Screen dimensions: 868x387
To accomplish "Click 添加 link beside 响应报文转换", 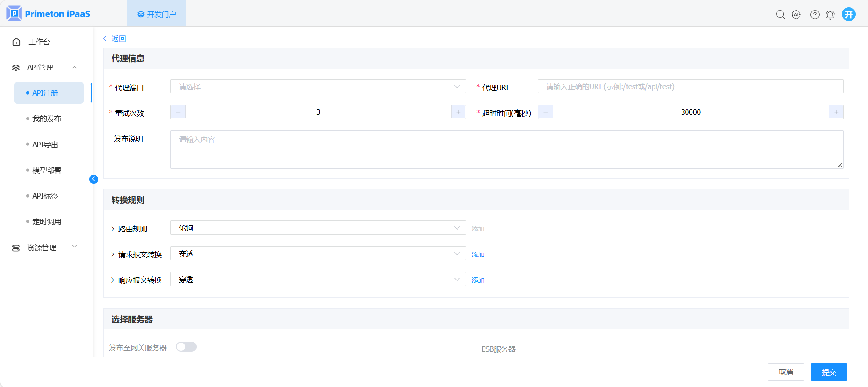I will (478, 280).
